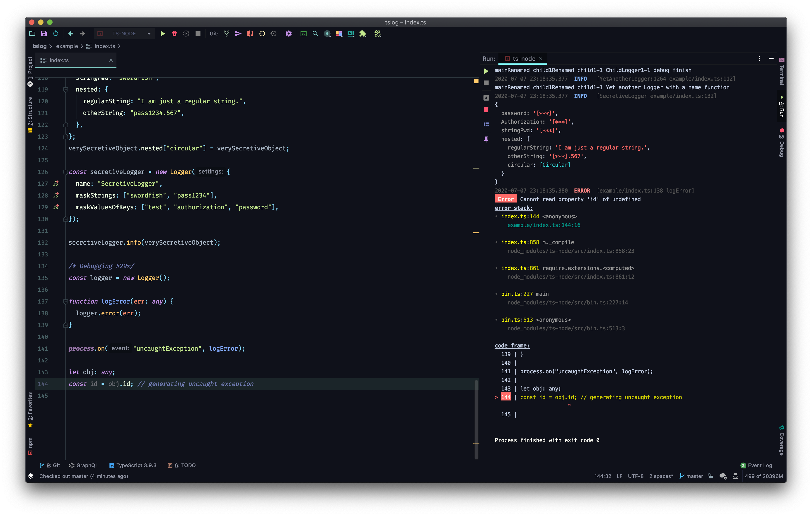Run the current TS-NODE configuration
Image resolution: width=812 pixels, height=516 pixels.
tap(163, 34)
